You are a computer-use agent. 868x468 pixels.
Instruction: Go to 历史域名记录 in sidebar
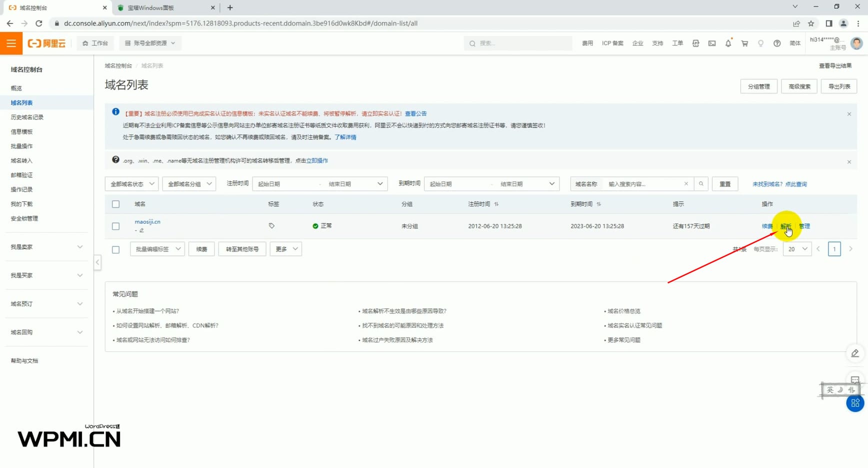(x=27, y=117)
